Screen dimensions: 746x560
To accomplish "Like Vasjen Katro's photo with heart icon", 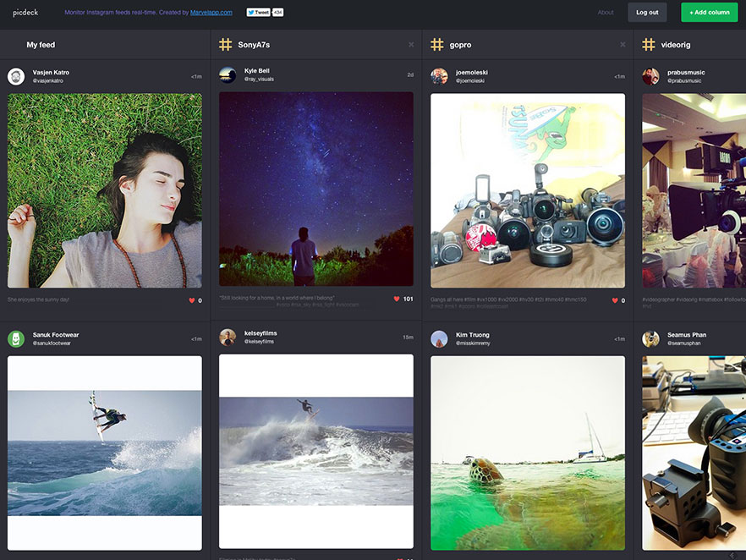I will point(192,300).
